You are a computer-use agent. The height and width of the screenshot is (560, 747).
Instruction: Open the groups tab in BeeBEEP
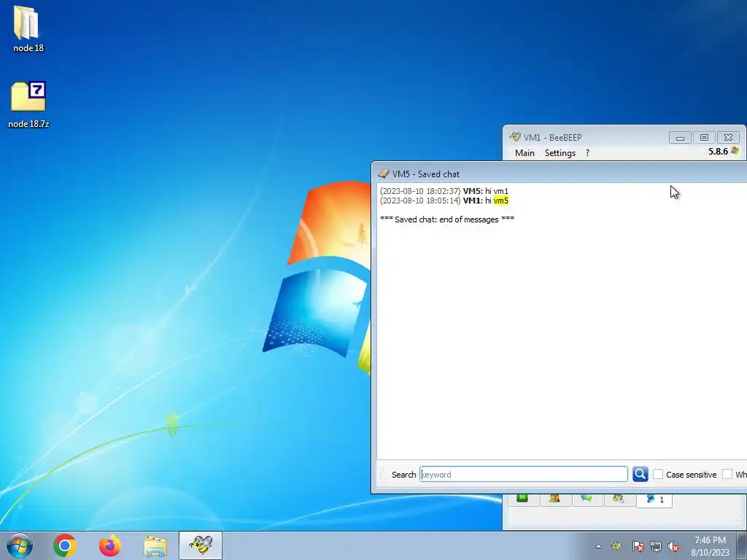[619, 499]
